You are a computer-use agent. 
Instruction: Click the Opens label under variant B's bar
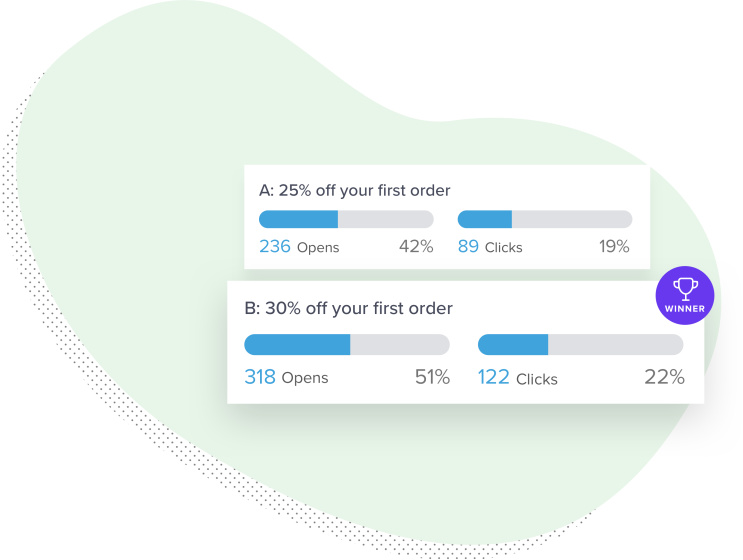305,378
